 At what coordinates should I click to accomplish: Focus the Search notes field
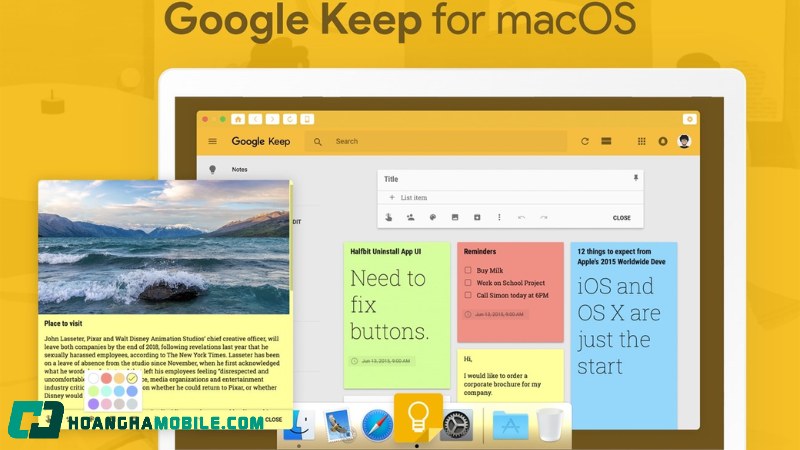pos(436,141)
